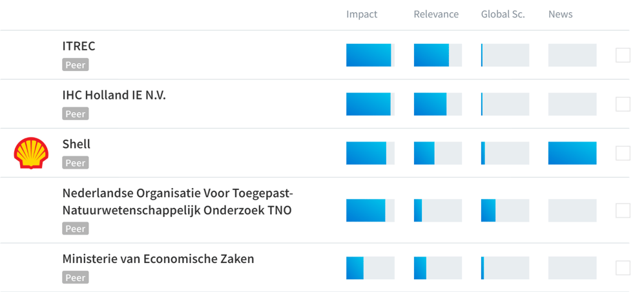The width and height of the screenshot is (644, 292).
Task: Sort by the Relevance column header
Action: point(436,14)
